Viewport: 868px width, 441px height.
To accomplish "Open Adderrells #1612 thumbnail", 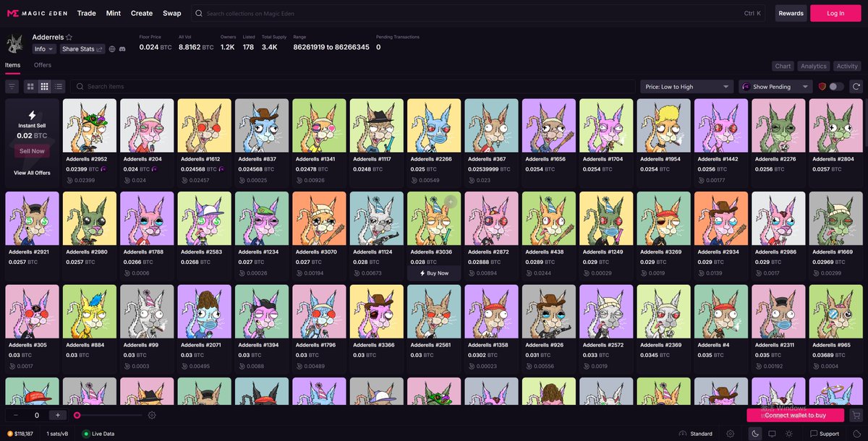I will (x=204, y=125).
